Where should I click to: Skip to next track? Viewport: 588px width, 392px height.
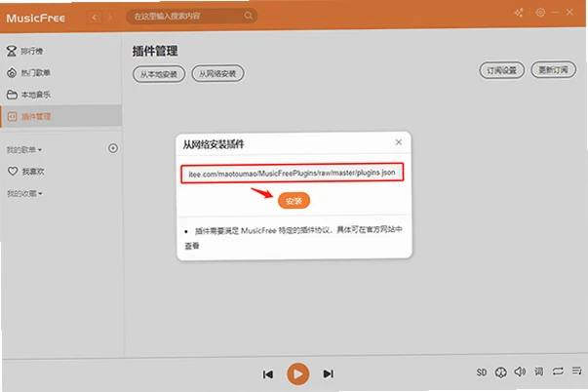328,373
